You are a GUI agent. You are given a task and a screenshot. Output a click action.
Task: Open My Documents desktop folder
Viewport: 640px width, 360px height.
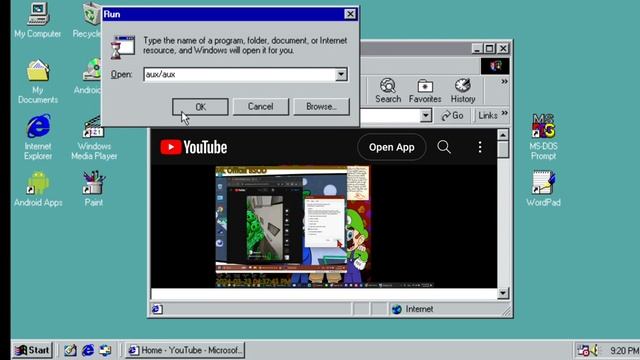[x=38, y=81]
